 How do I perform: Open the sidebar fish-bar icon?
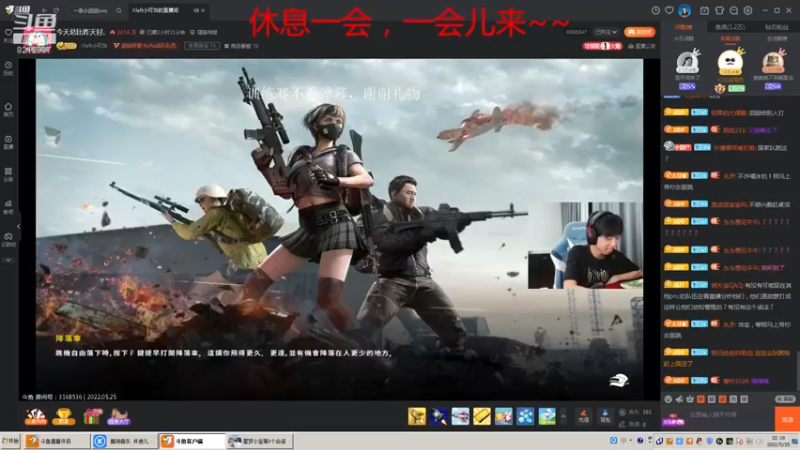coord(8,207)
